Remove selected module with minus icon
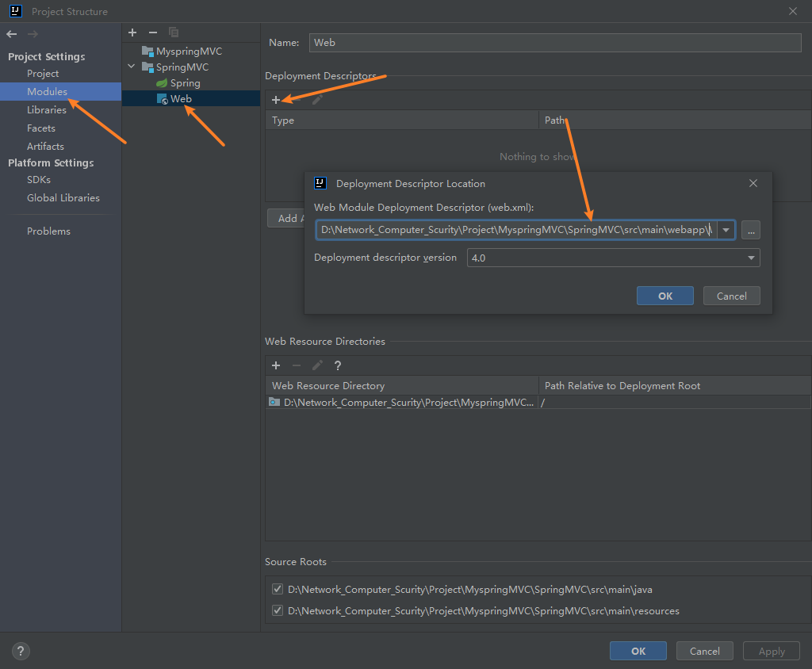 tap(153, 32)
